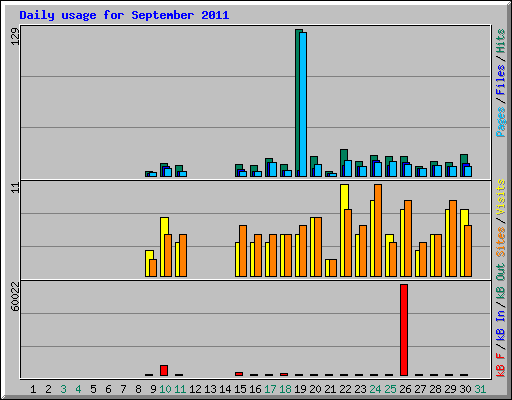Click the orange Sites bar for day 29
Screen dimensions: 512x400
pyautogui.click(x=453, y=238)
